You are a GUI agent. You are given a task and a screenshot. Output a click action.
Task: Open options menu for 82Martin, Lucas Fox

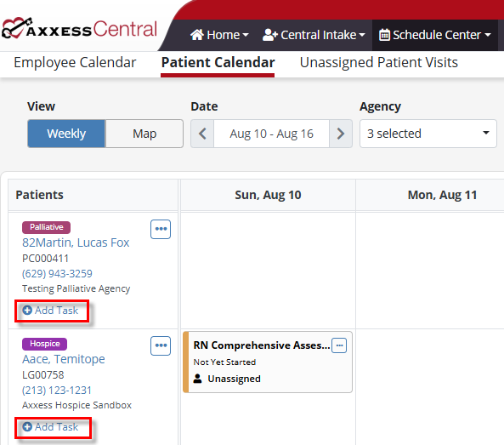point(161,229)
